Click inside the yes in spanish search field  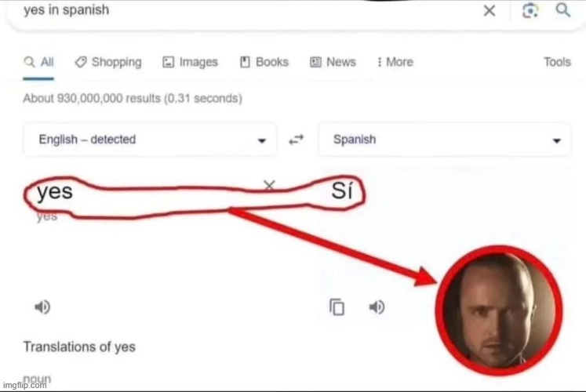pos(246,10)
